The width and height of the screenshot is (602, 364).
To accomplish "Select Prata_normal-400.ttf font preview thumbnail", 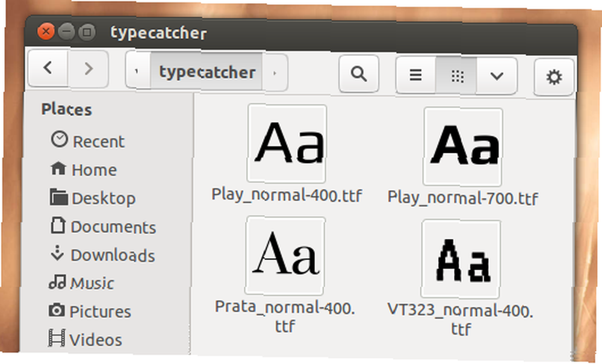I will [285, 256].
